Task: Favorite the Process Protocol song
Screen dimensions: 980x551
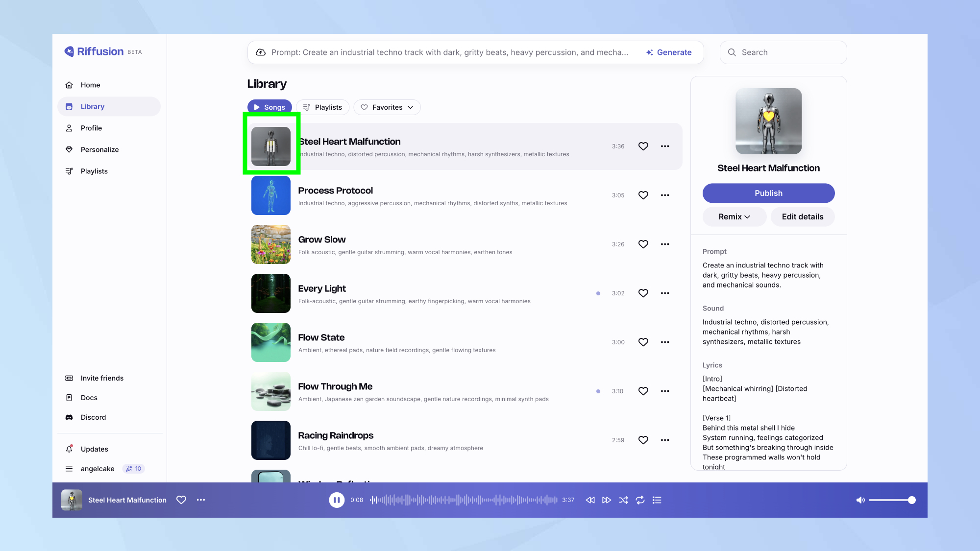Action: tap(643, 195)
